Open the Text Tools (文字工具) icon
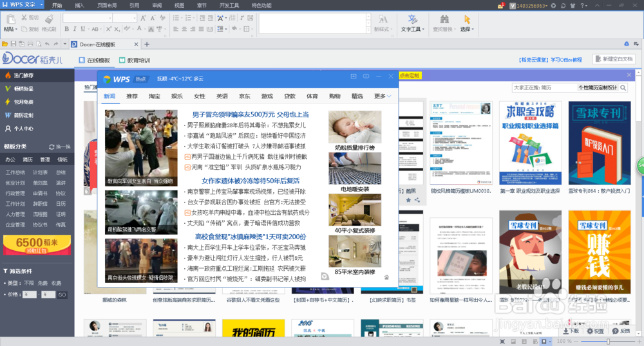 click(412, 19)
